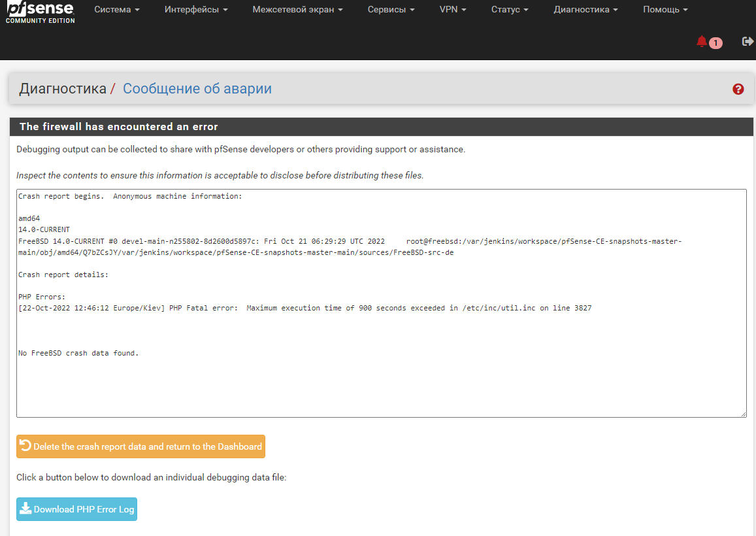Click the undo arrow icon on the Delete button

(x=25, y=446)
